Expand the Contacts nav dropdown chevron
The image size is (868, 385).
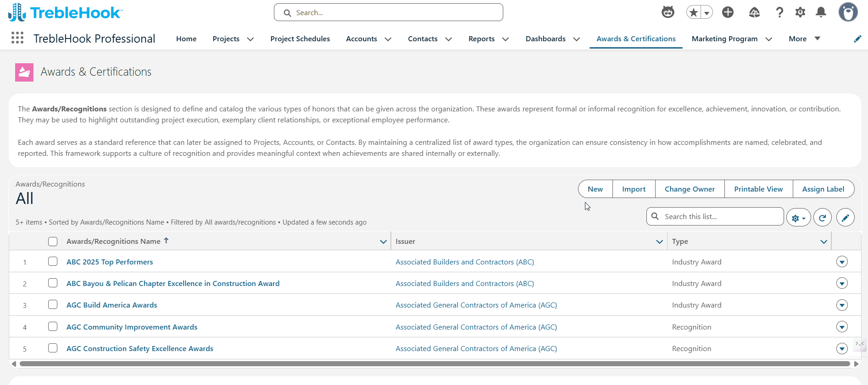[449, 39]
